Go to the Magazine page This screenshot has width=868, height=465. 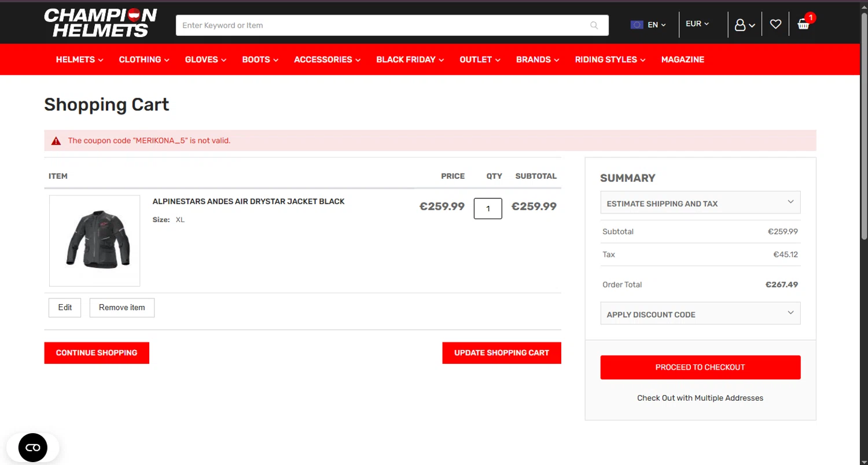tap(683, 60)
